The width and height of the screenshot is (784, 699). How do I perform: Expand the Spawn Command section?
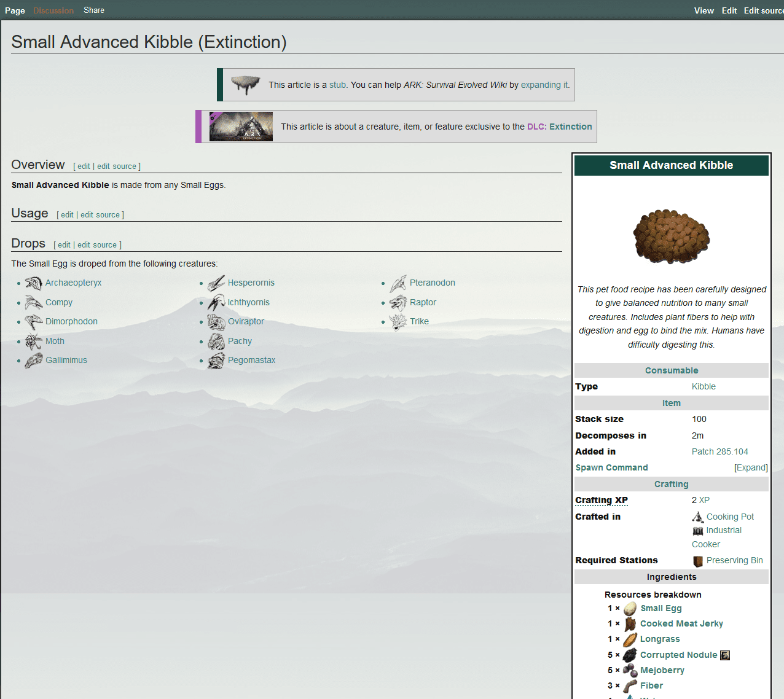[x=751, y=467]
